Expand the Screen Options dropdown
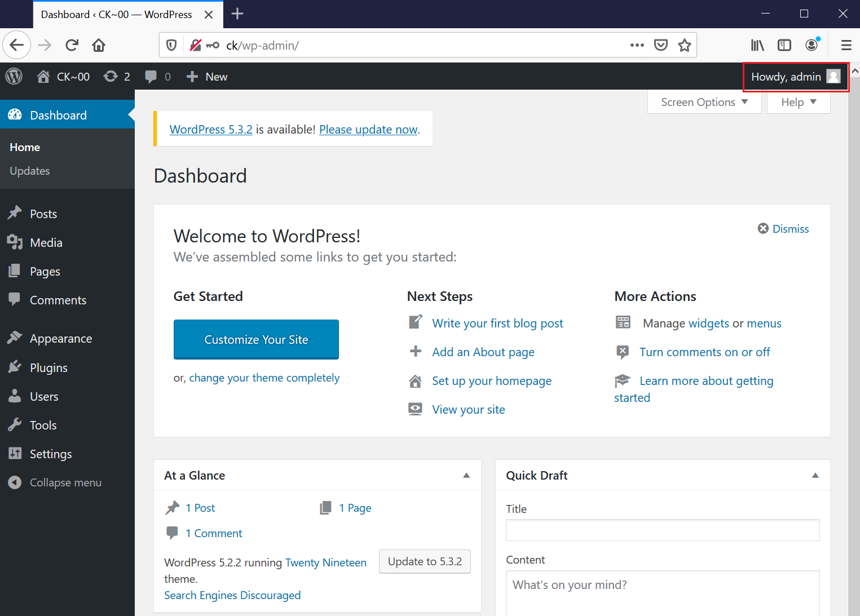Screen dimensions: 860x616 coord(704,102)
